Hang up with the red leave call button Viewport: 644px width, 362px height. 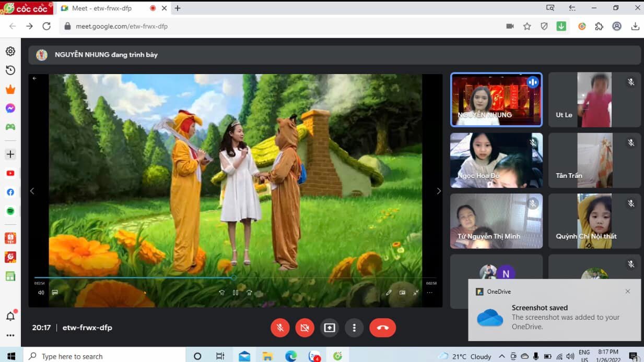tap(382, 328)
